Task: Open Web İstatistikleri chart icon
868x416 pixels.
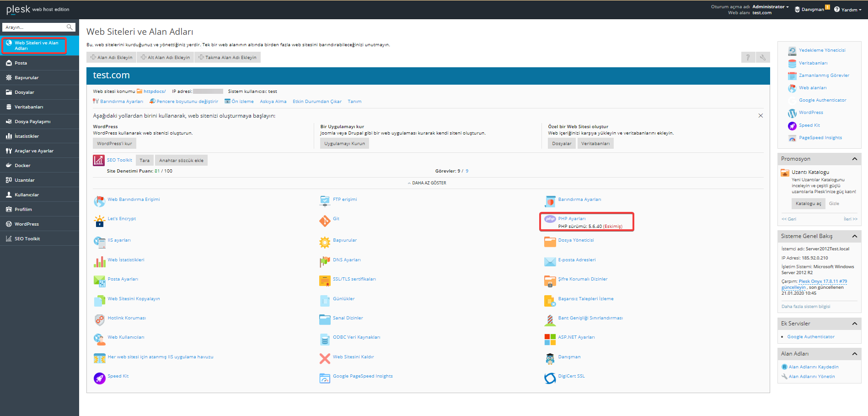Action: [99, 262]
